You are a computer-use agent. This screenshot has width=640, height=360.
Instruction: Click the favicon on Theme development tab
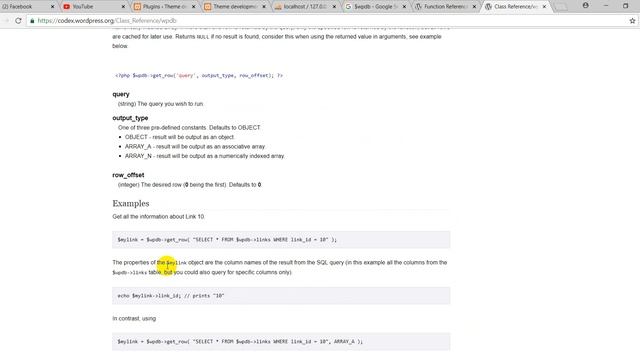pyautogui.click(x=208, y=7)
